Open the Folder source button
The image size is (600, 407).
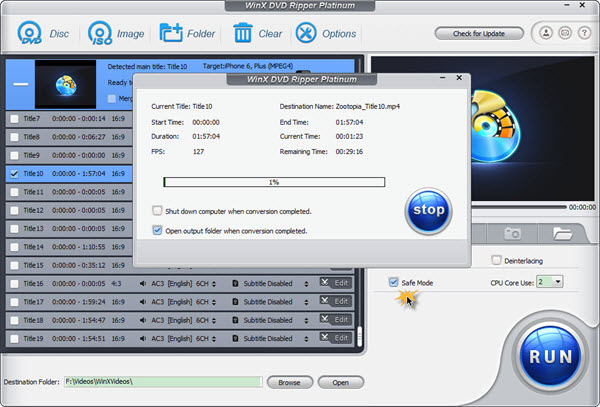(171, 33)
